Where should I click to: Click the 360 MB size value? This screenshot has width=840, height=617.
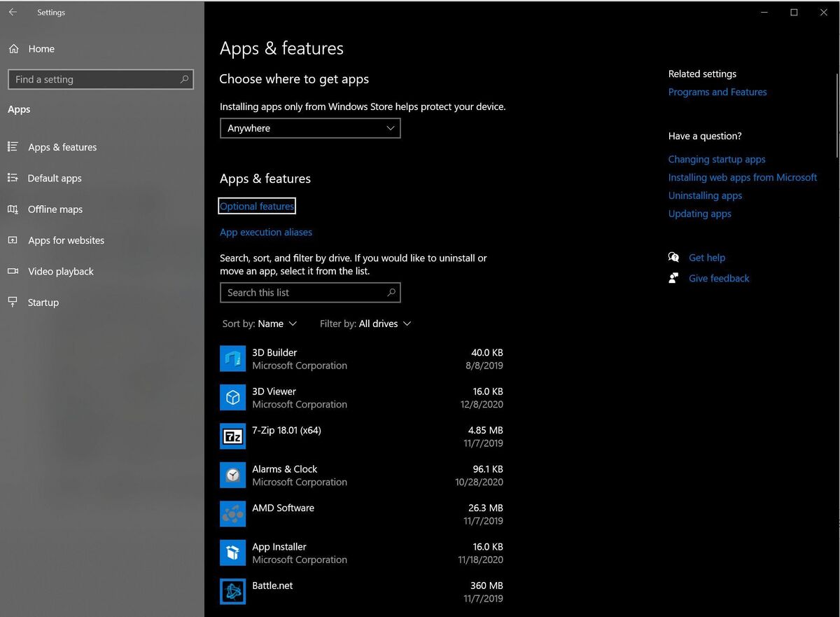[486, 585]
